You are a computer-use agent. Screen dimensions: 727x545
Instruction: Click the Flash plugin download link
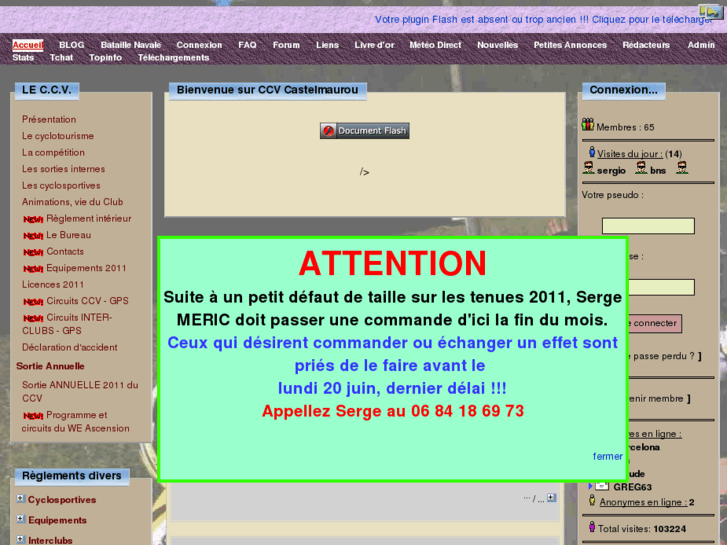click(543, 19)
